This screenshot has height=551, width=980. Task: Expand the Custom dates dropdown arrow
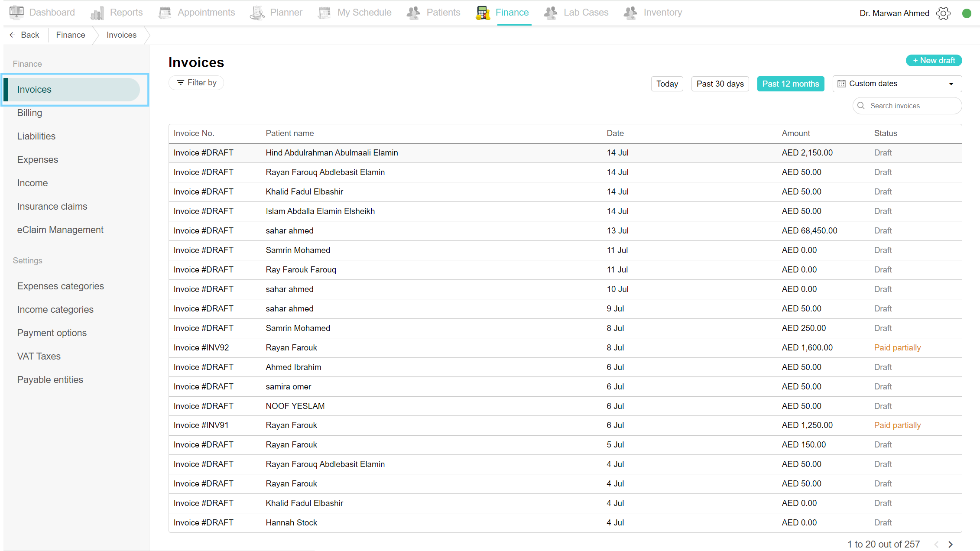point(951,84)
